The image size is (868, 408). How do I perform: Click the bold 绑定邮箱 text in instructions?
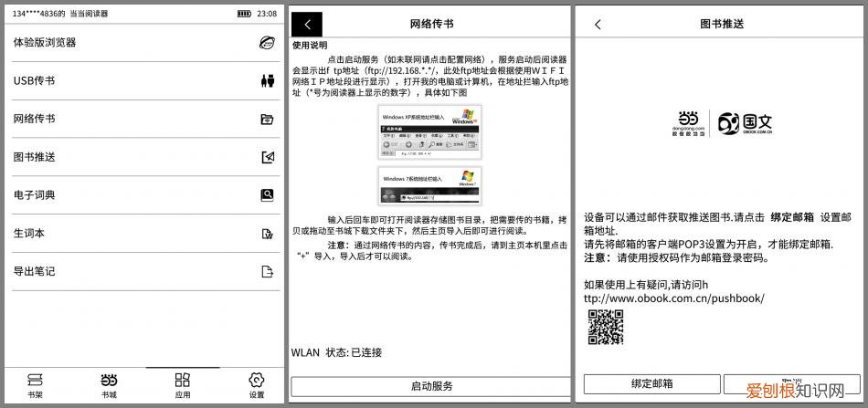click(792, 217)
